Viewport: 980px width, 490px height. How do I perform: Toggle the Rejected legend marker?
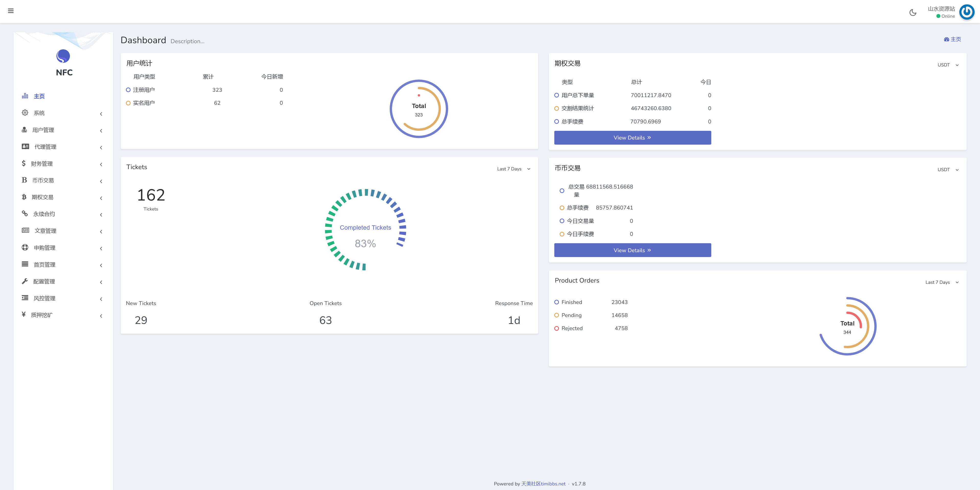coord(557,328)
